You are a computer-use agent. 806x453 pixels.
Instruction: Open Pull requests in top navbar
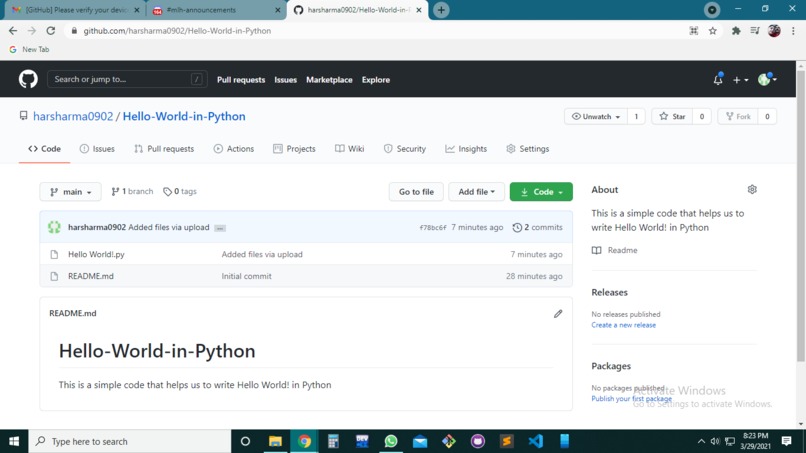pyautogui.click(x=241, y=80)
